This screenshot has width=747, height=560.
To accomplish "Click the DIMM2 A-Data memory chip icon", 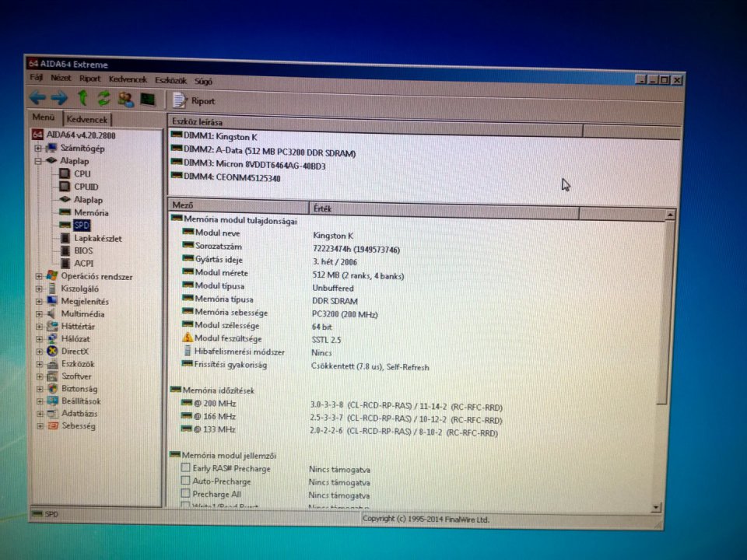I will click(x=177, y=149).
